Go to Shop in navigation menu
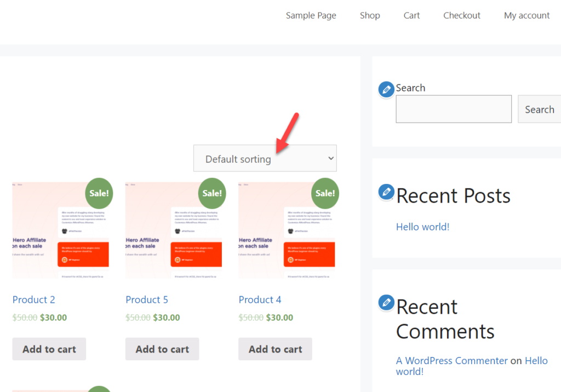Screen dimensions: 561x392 pos(370,15)
